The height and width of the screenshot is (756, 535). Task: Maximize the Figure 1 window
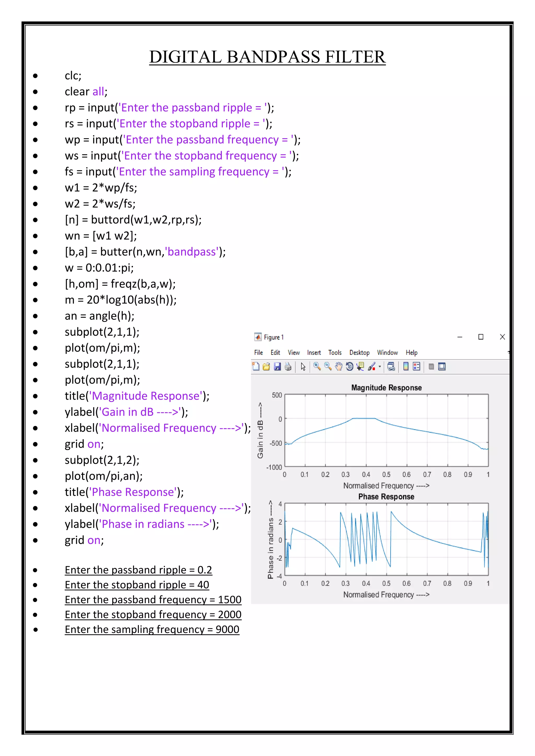481,337
